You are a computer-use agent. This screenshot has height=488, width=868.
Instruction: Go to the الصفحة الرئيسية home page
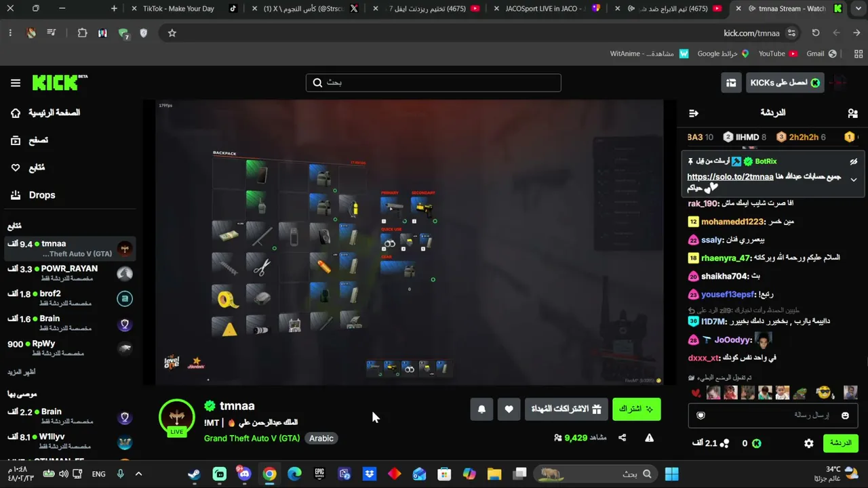tap(45, 113)
